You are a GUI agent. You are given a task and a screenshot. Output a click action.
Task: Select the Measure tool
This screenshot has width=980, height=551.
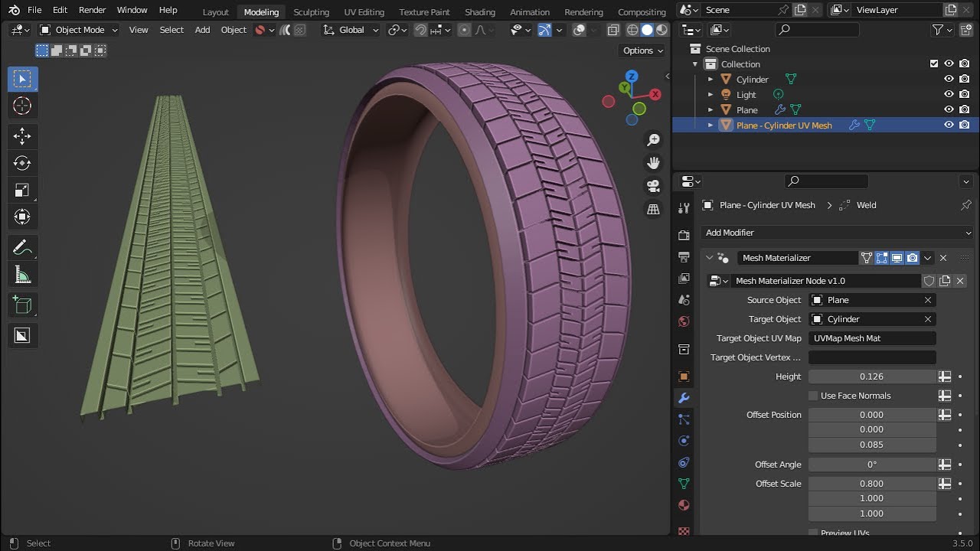22,275
